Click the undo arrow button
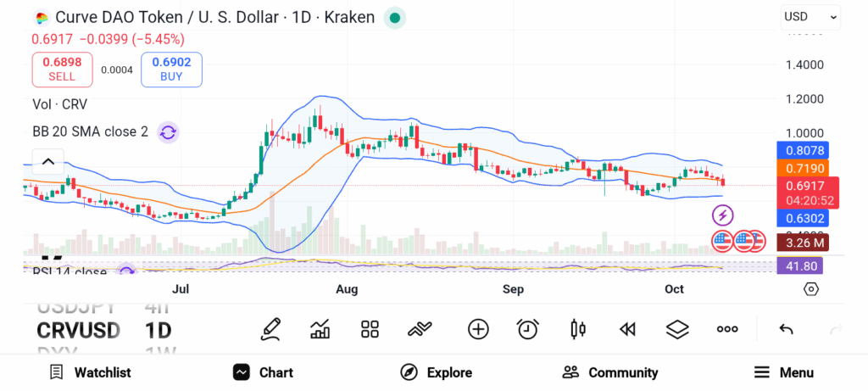The width and height of the screenshot is (868, 391). (786, 329)
